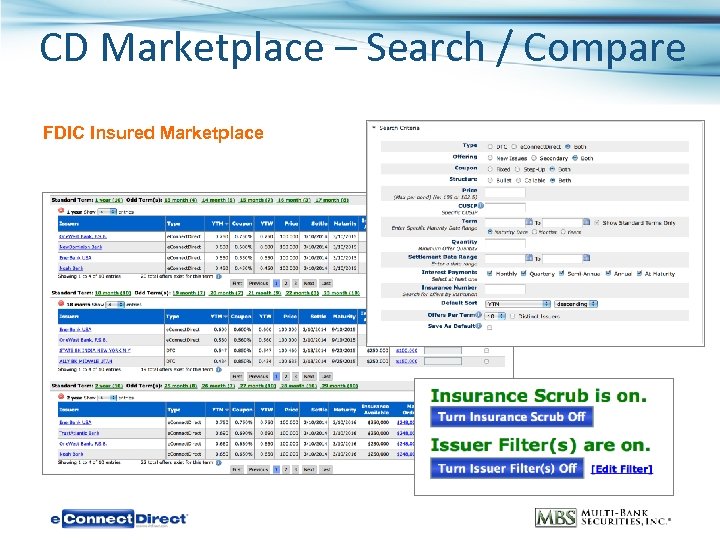Open Settlement start date calendar icon
720x540 pixels.
pyautogui.click(x=529, y=258)
